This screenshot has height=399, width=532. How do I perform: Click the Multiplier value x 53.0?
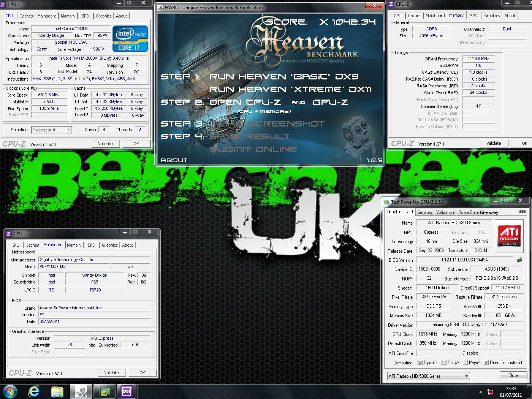49,102
